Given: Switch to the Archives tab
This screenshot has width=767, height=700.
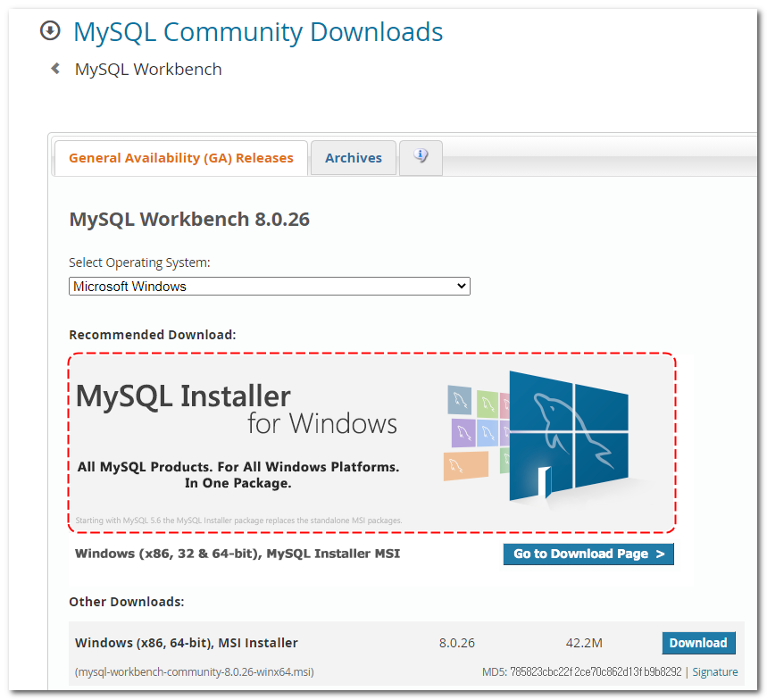Looking at the screenshot, I should tap(354, 158).
